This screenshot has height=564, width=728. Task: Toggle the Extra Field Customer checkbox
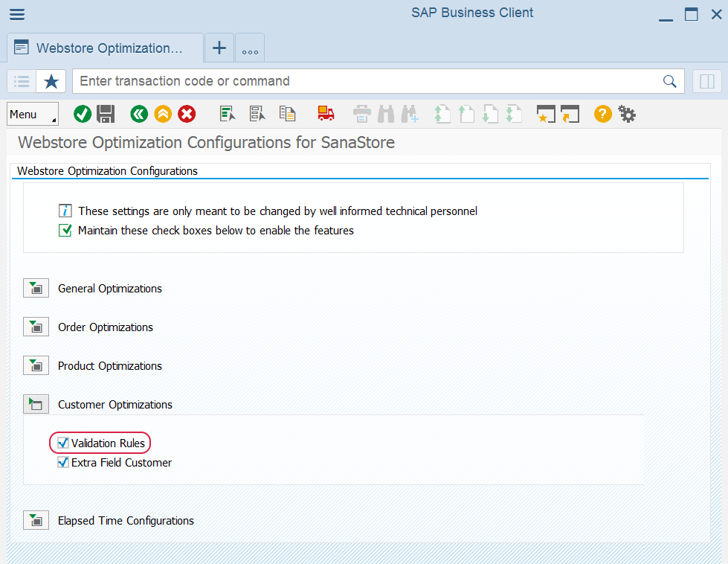(63, 463)
